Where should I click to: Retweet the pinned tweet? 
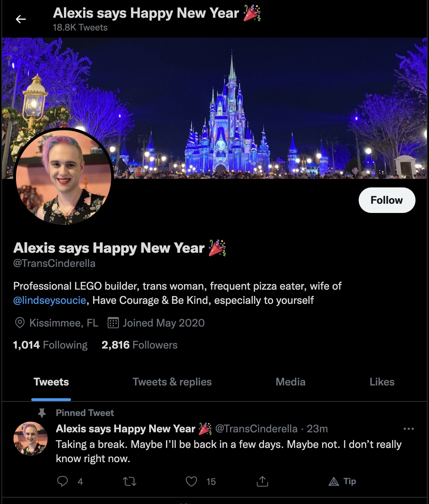point(130,481)
